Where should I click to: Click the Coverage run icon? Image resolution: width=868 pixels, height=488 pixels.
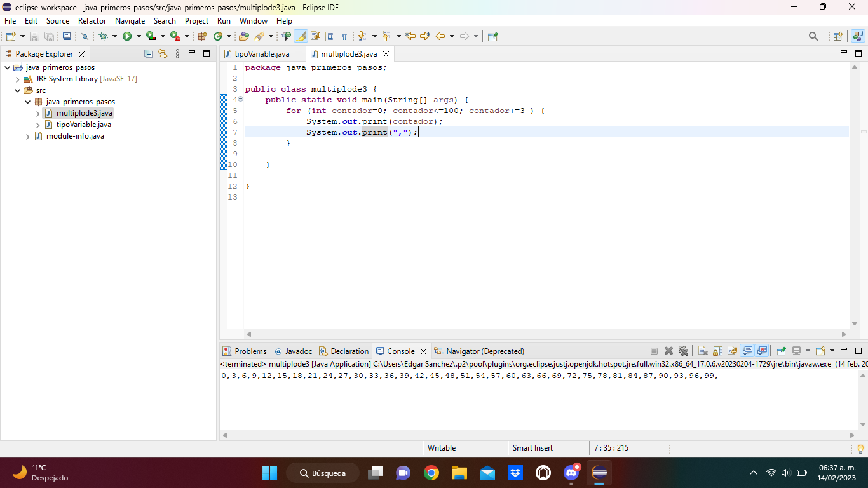pyautogui.click(x=151, y=36)
